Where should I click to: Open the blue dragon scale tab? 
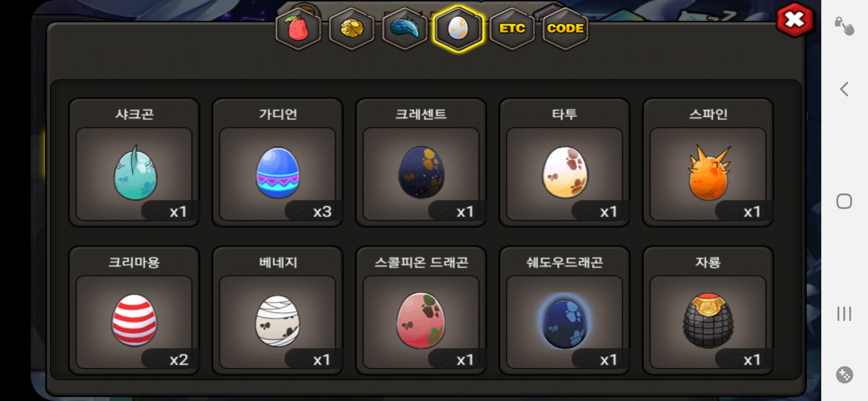pyautogui.click(x=405, y=29)
